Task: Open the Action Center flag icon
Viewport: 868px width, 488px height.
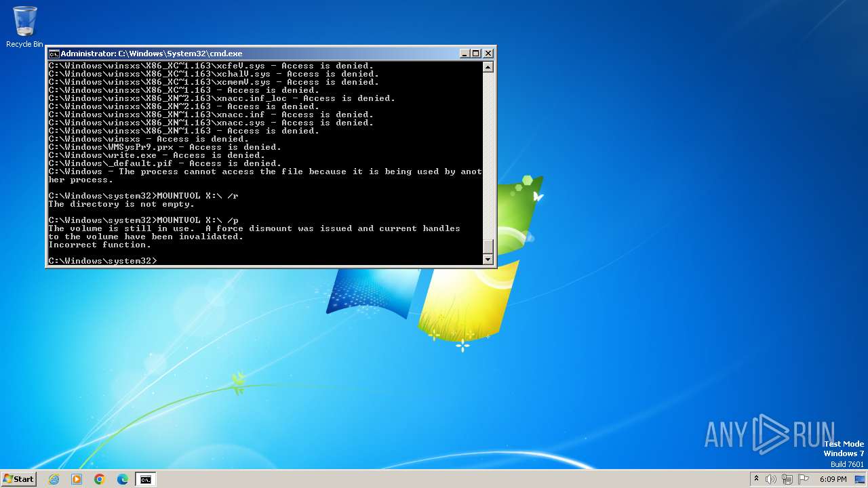Action: 804,479
